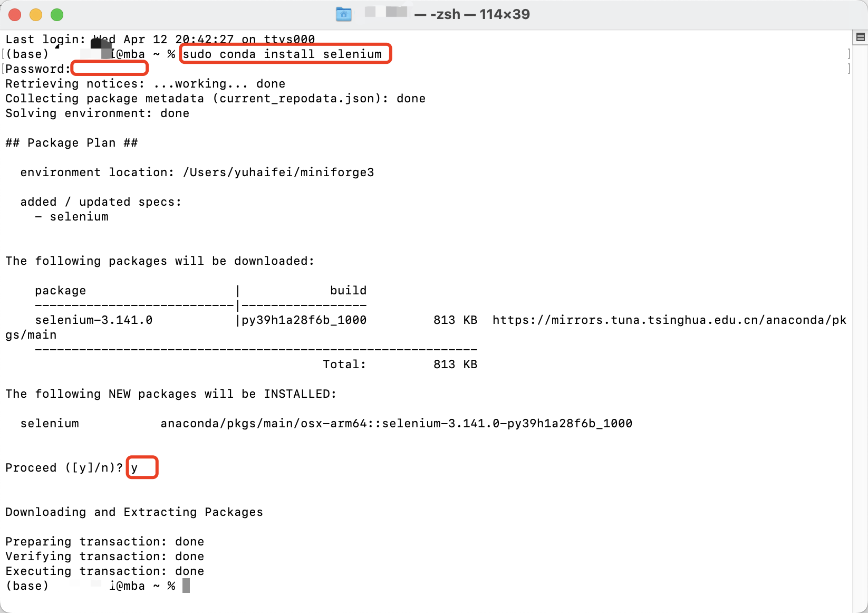Click the scrollback marker icon at top right
The height and width of the screenshot is (613, 868).
(861, 37)
